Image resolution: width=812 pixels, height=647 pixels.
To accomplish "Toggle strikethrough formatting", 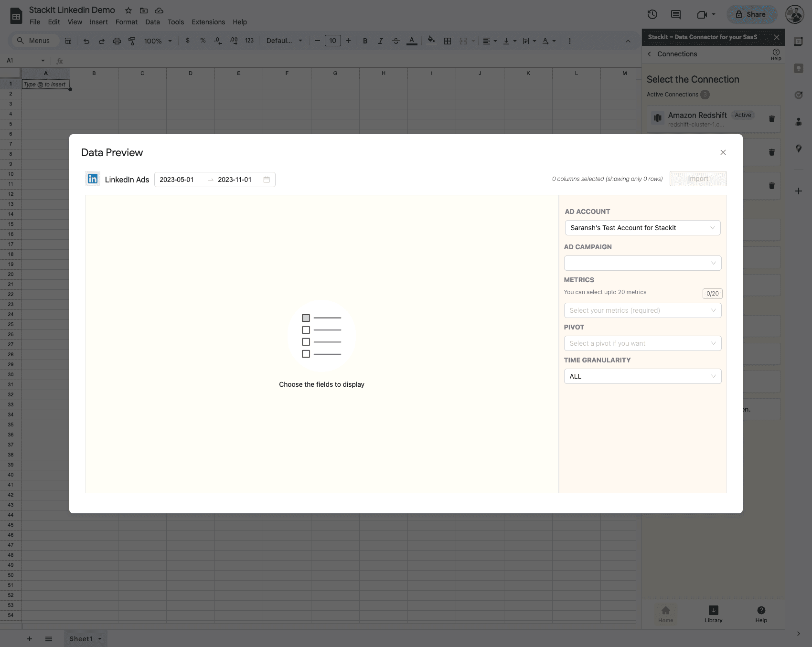I will tap(396, 41).
